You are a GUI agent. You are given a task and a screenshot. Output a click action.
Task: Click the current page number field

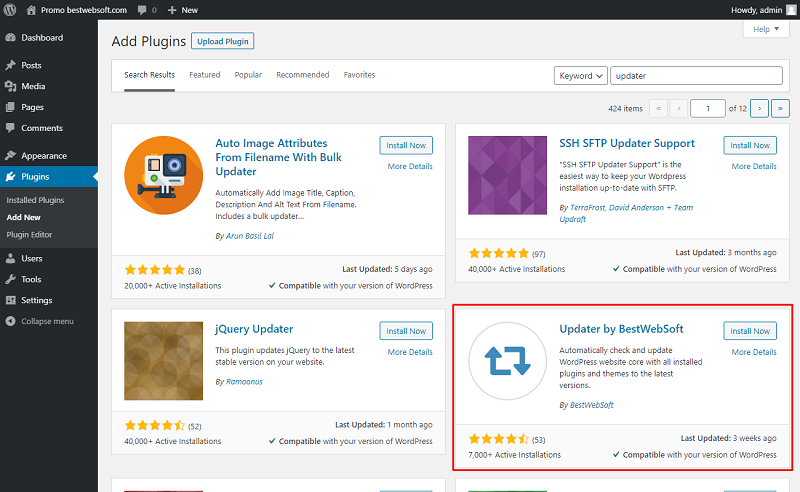point(707,108)
